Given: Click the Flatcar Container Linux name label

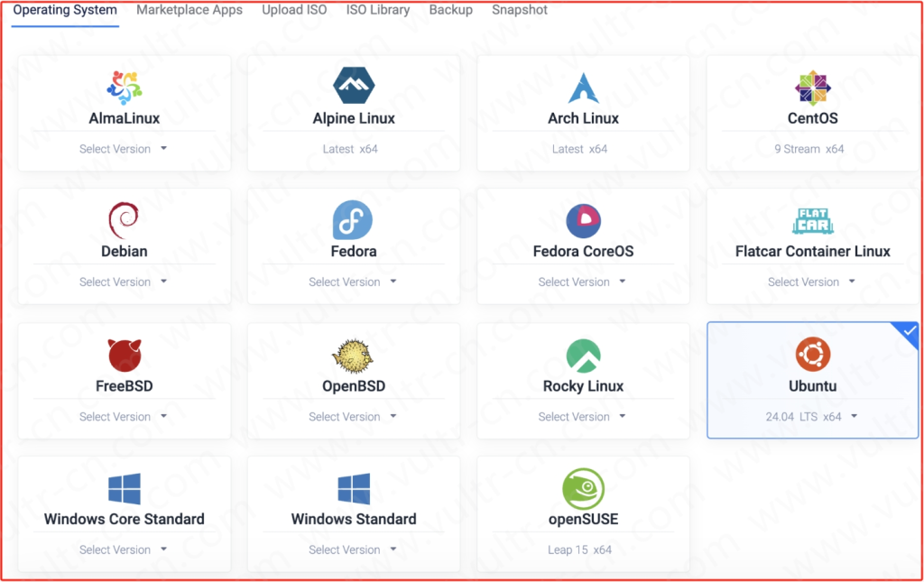Looking at the screenshot, I should [813, 252].
